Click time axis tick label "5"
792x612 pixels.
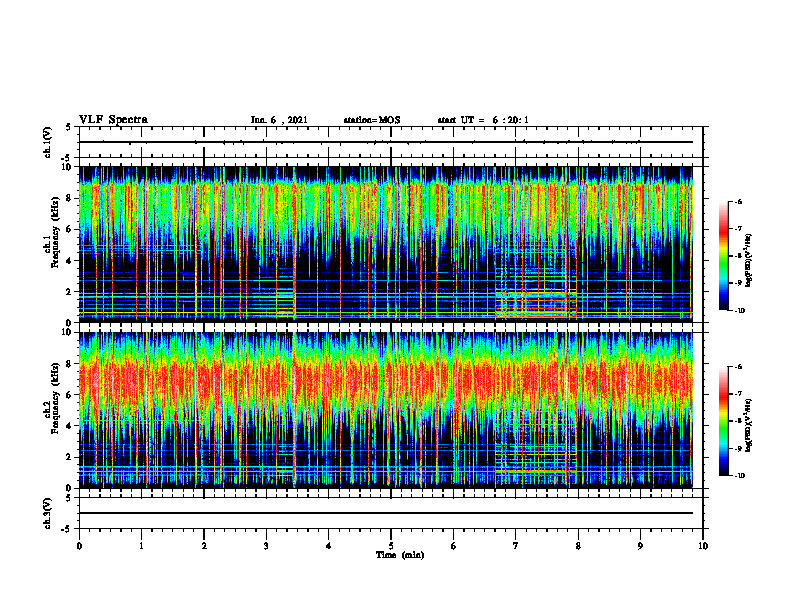click(391, 546)
